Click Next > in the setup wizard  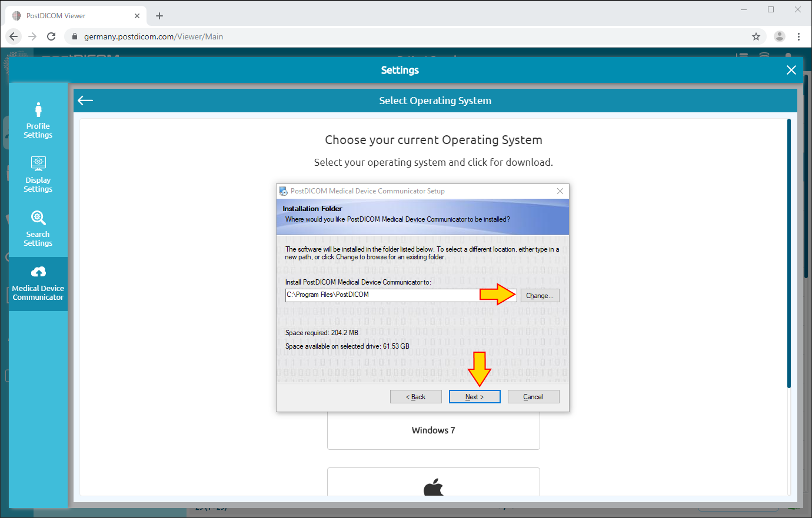pyautogui.click(x=474, y=397)
